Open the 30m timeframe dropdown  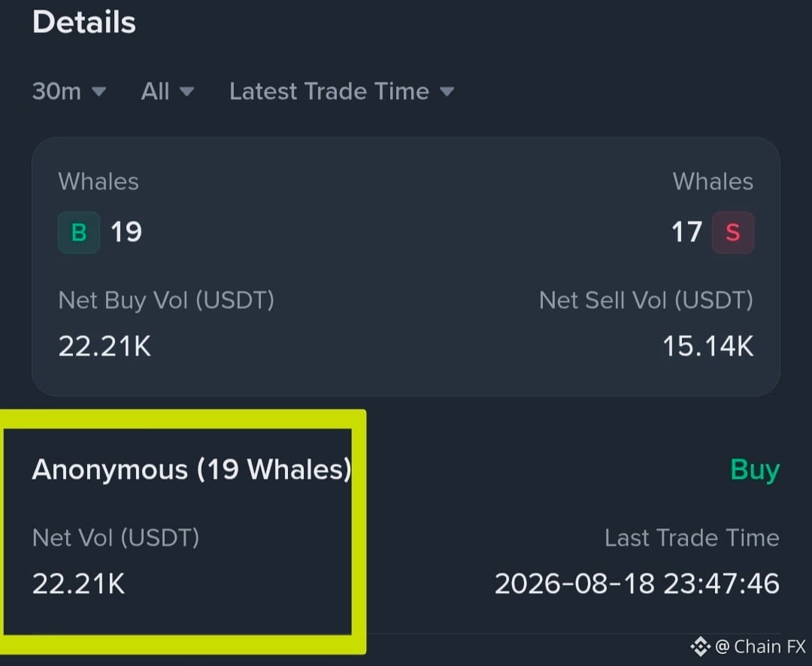click(69, 92)
